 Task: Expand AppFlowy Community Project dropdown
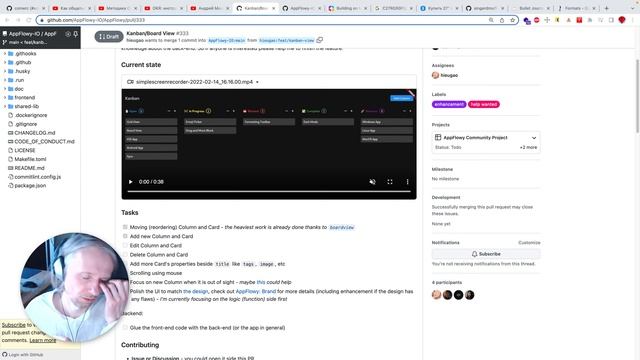point(533,138)
